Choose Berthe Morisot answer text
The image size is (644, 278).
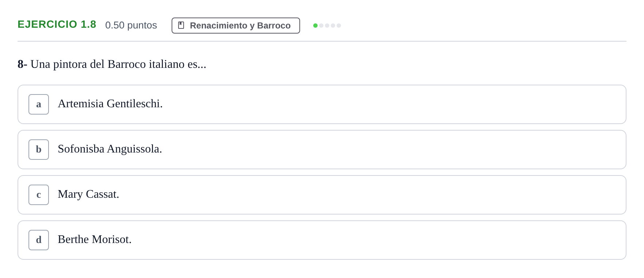point(95,240)
